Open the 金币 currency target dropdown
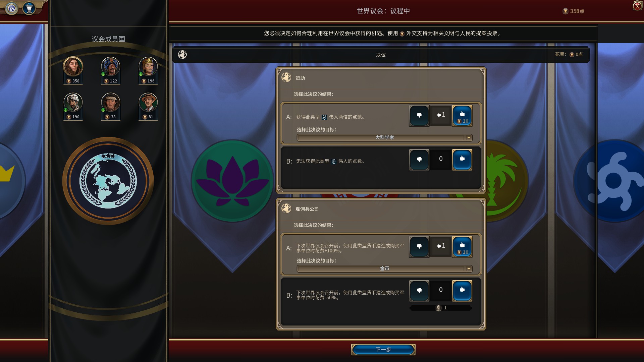This screenshot has height=362, width=644. click(x=384, y=268)
